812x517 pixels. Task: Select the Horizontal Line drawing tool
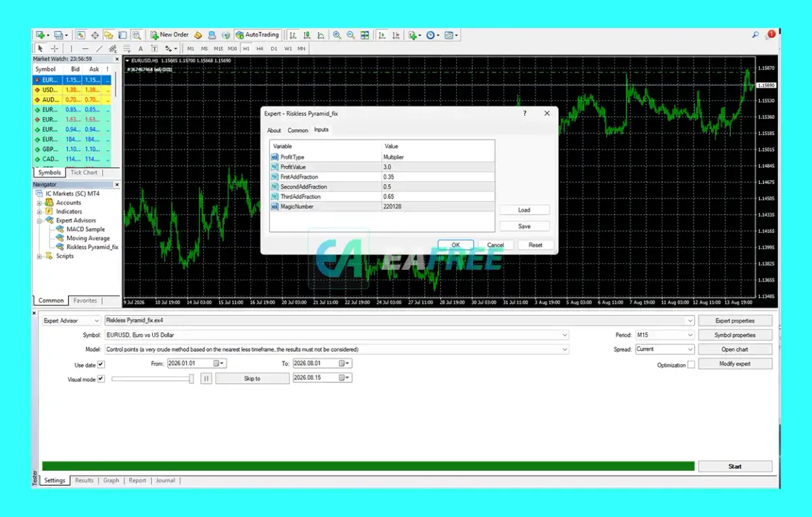[85, 49]
